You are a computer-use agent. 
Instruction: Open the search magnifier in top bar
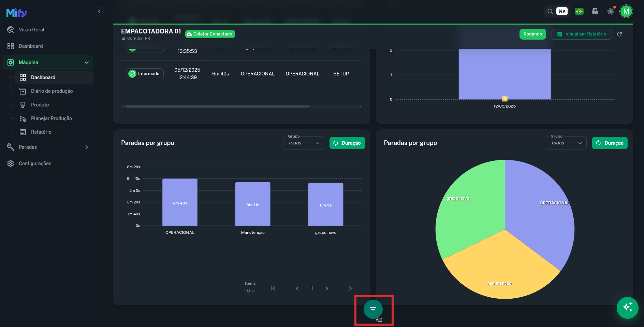[x=550, y=11]
